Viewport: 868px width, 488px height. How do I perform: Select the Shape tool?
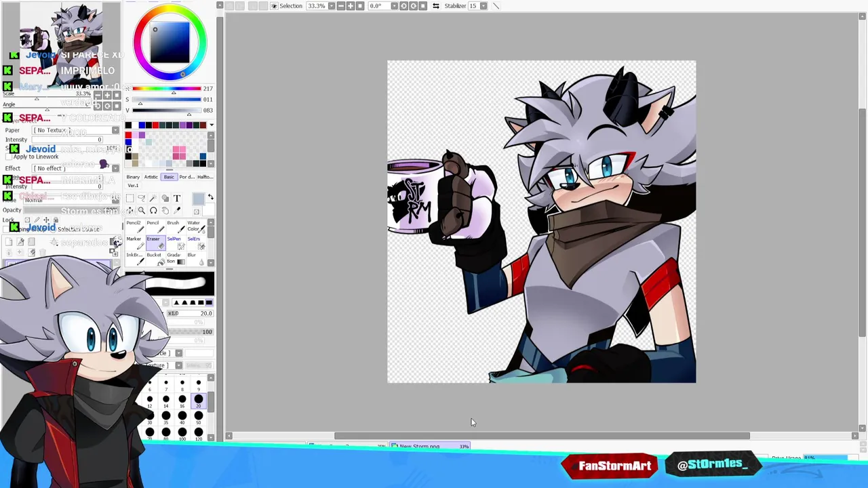tap(165, 198)
